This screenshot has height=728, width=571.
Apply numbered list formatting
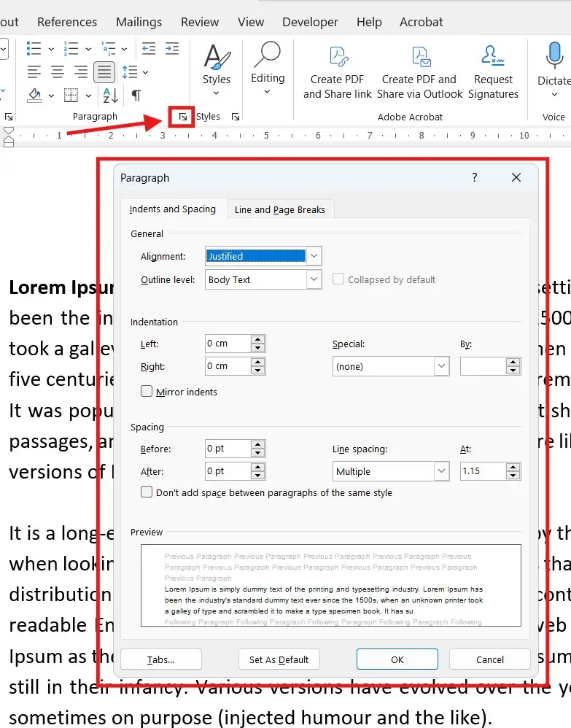click(x=71, y=48)
